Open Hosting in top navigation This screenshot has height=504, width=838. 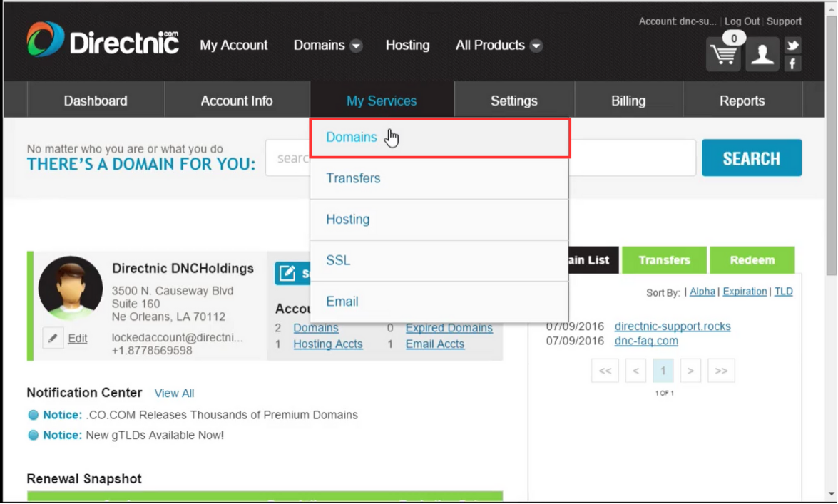click(407, 46)
